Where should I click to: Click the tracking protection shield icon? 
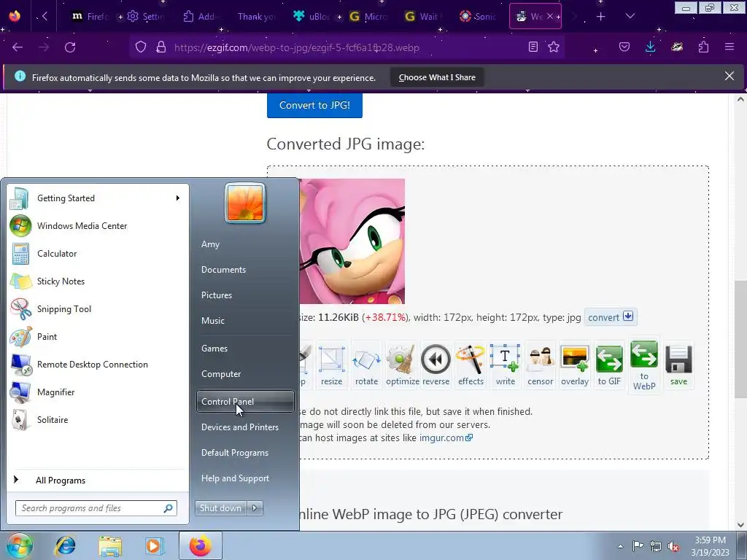tap(141, 47)
